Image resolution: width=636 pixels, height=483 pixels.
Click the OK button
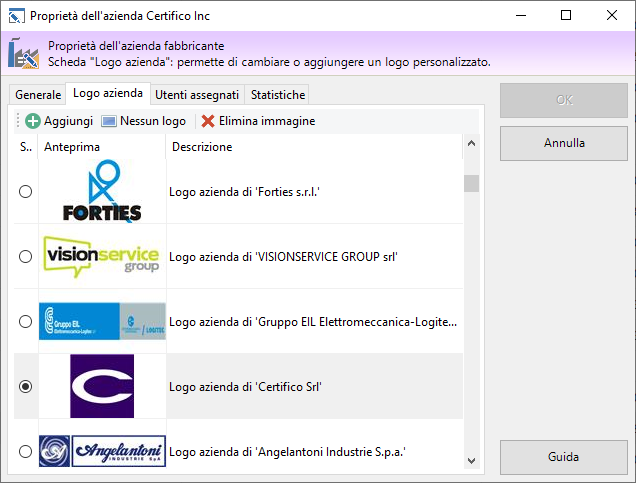pyautogui.click(x=564, y=100)
